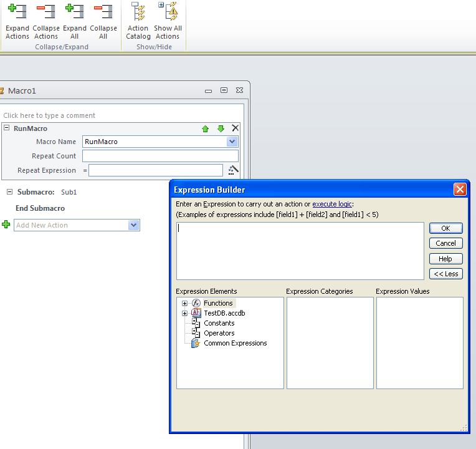476x449 pixels.
Task: Move RunMacro action down with green arrow
Action: 221,128
